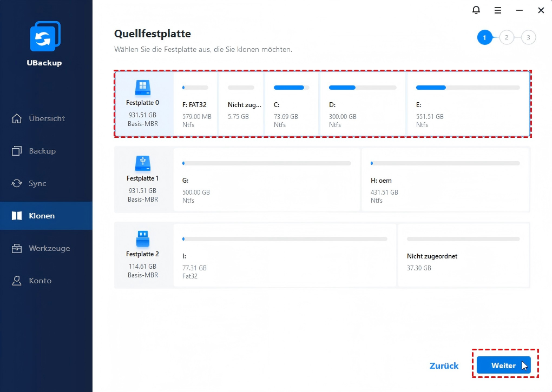Click the Festplatte 1 USB disk icon

142,163
